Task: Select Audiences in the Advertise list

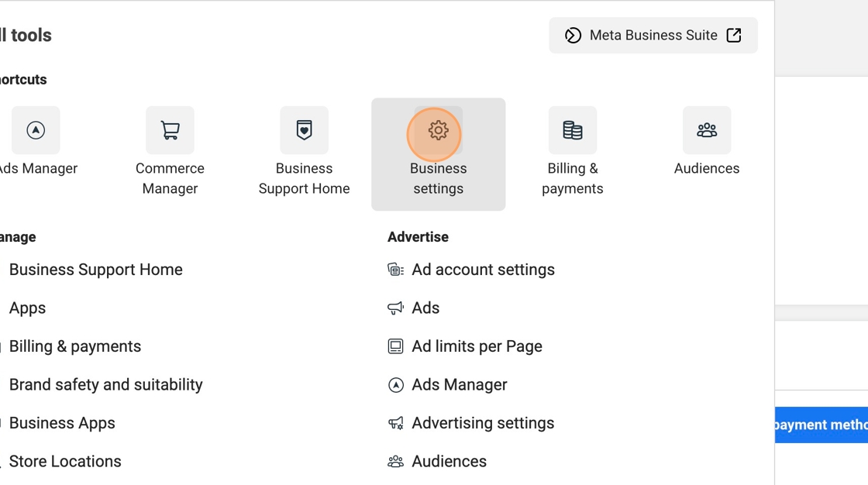Action: pos(449,462)
